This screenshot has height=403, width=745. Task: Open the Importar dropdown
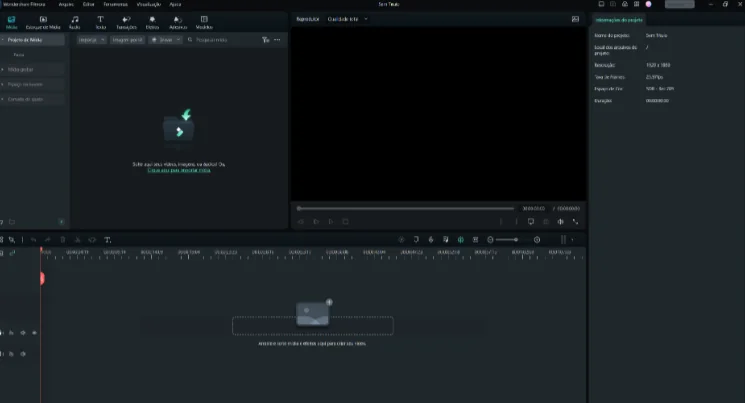[90, 40]
